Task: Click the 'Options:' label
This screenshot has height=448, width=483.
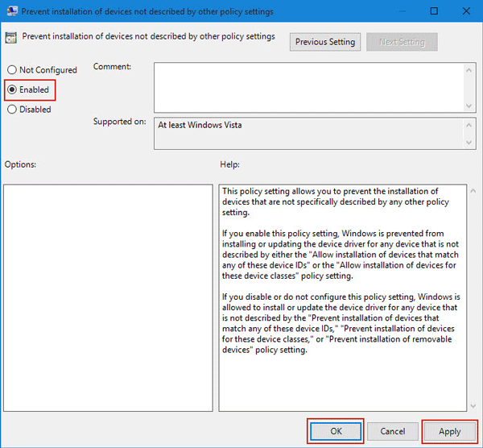Action: coord(20,164)
